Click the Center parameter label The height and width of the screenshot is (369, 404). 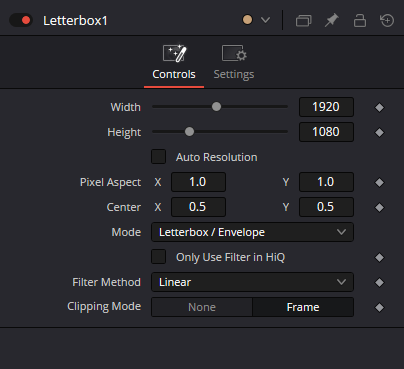[124, 207]
